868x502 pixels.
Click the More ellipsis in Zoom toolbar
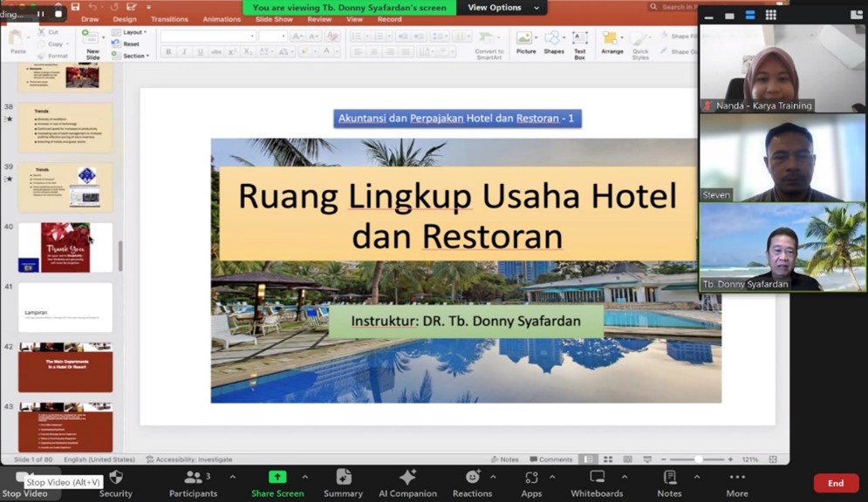[x=737, y=477]
